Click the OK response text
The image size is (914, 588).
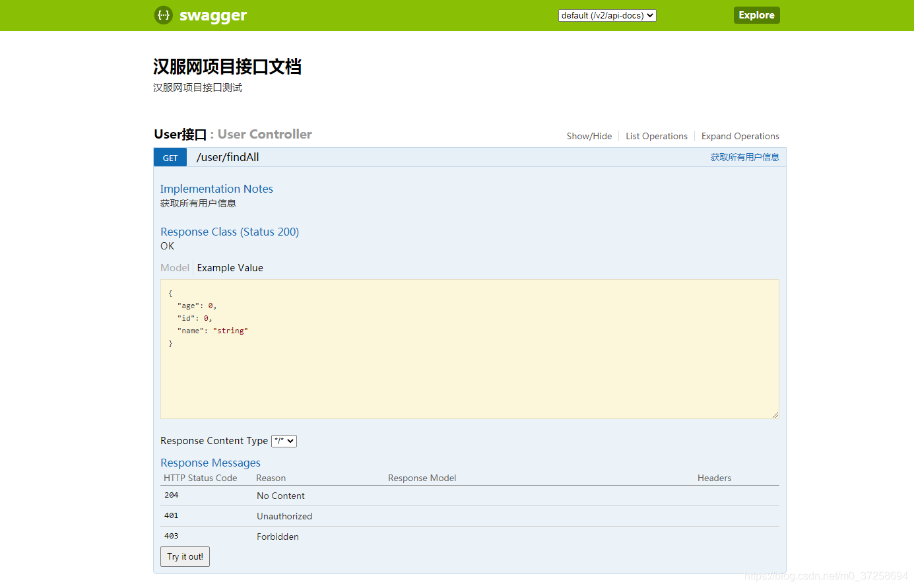pos(168,246)
